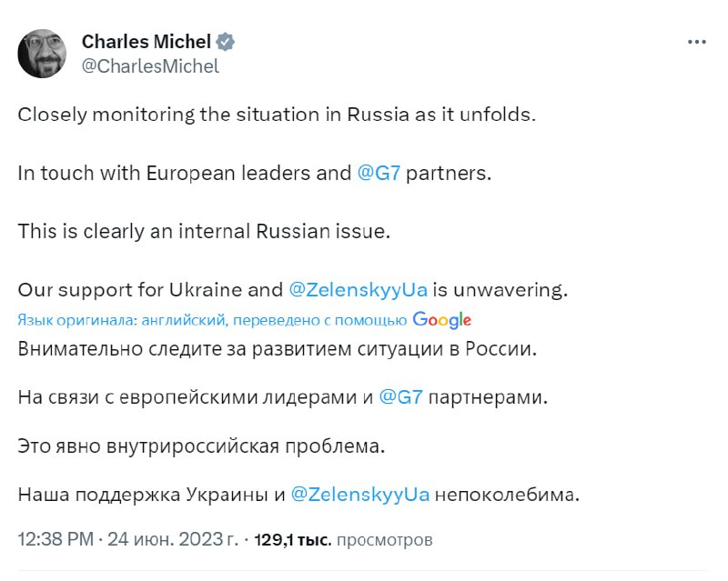Click the 129,1 тыс. view count
The width and height of the screenshot is (728, 581).
pyautogui.click(x=291, y=540)
